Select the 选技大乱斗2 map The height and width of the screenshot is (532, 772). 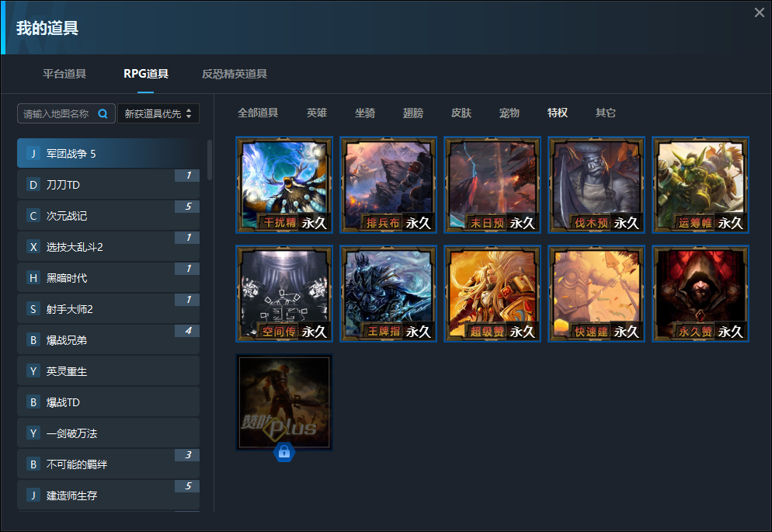(108, 246)
